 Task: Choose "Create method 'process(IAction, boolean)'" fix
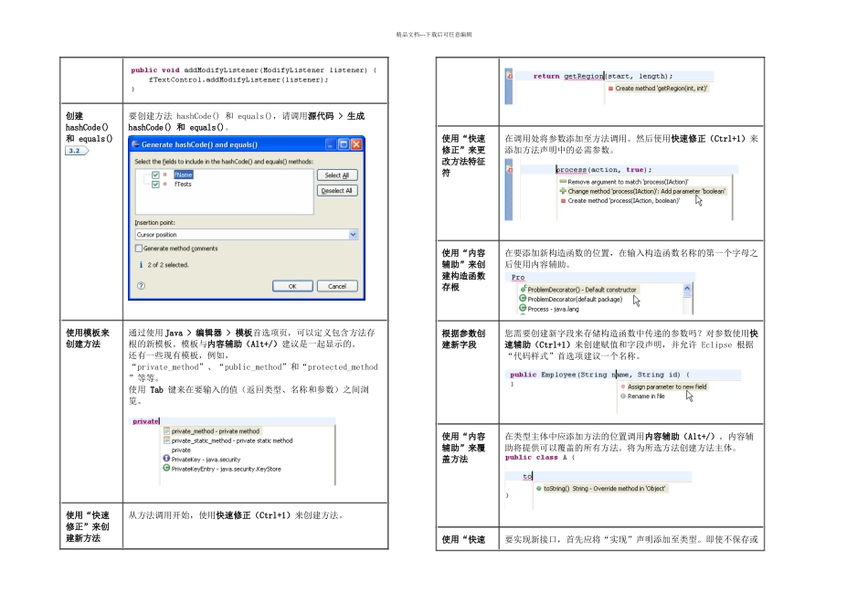tap(624, 201)
